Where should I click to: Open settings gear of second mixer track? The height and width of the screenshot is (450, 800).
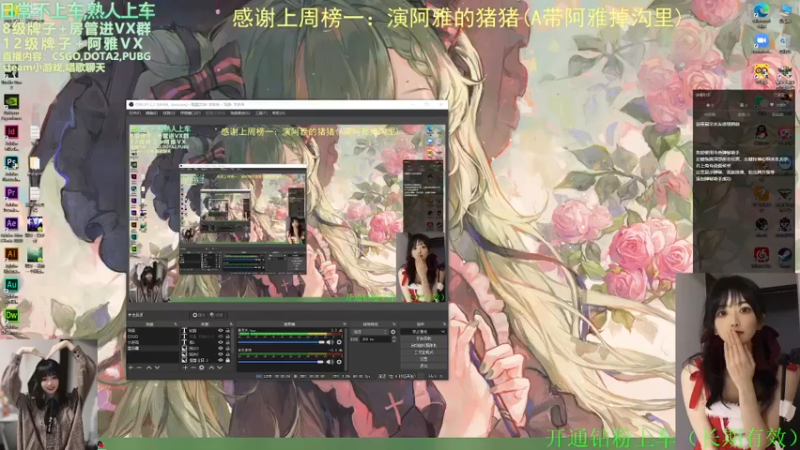pyautogui.click(x=339, y=362)
